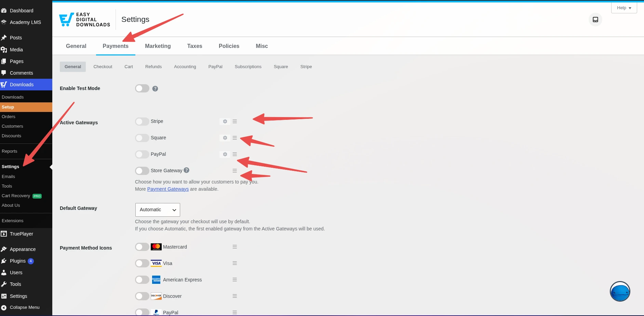Grab the Stripe gateway reorder handle
644x316 pixels.
(x=235, y=121)
